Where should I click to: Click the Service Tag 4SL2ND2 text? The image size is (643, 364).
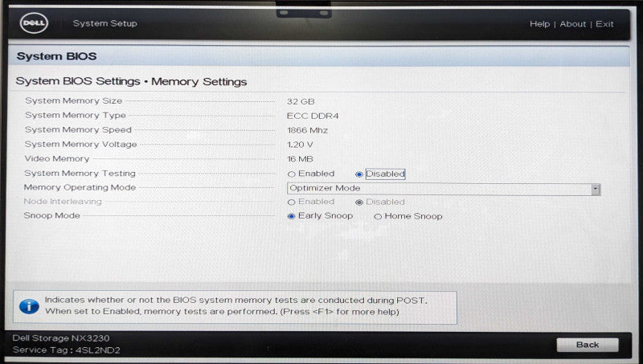click(66, 350)
